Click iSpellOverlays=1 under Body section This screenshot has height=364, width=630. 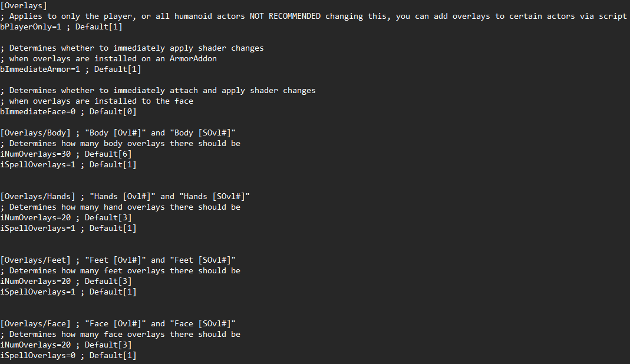pos(38,165)
